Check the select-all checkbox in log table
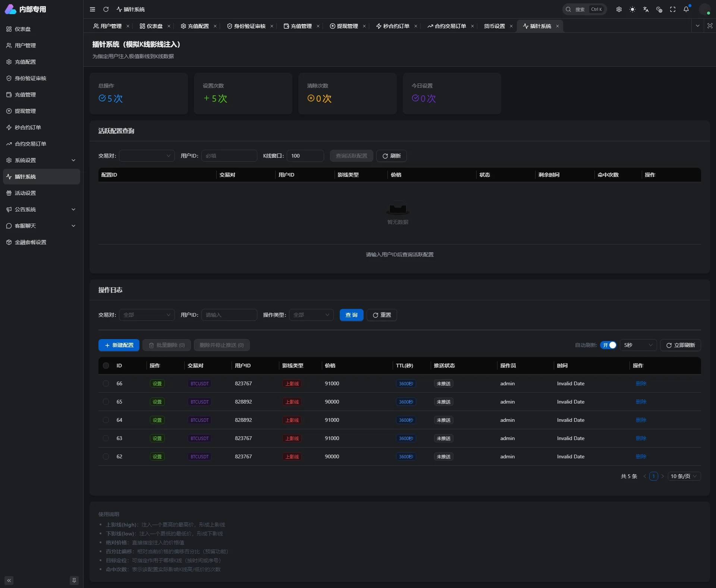 [x=106, y=366]
